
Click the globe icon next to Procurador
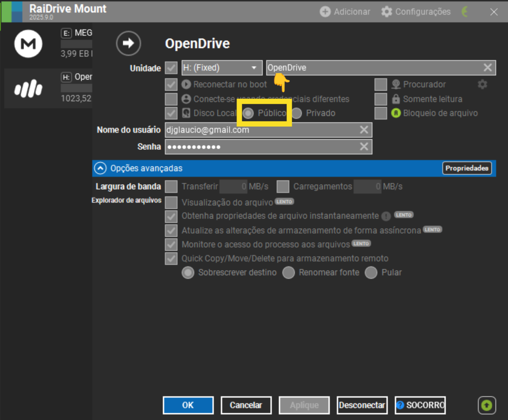click(396, 84)
